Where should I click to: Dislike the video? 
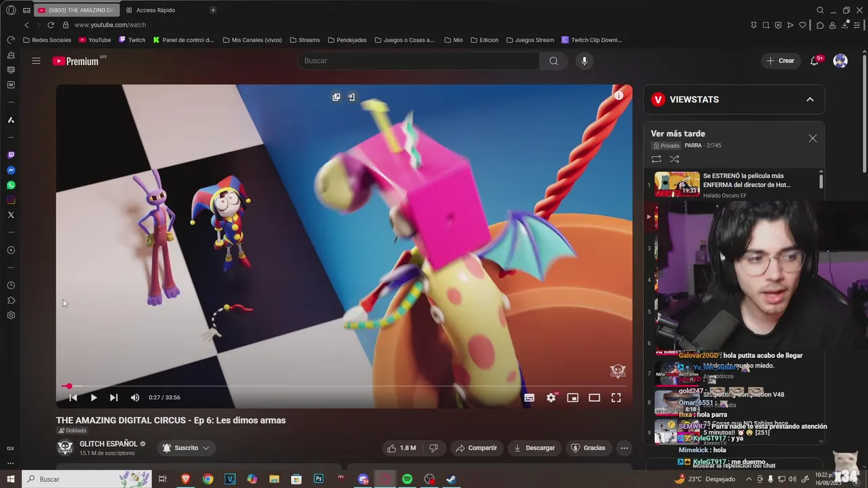433,448
